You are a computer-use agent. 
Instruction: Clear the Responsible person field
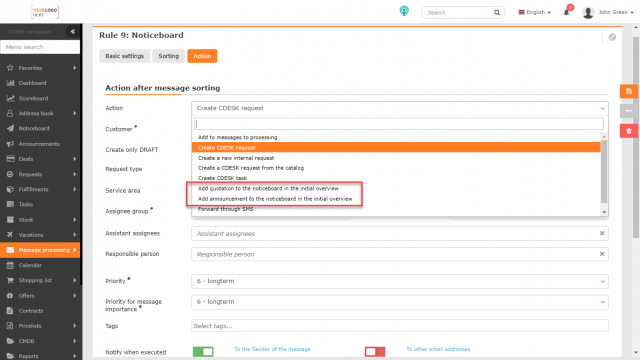pyautogui.click(x=602, y=254)
